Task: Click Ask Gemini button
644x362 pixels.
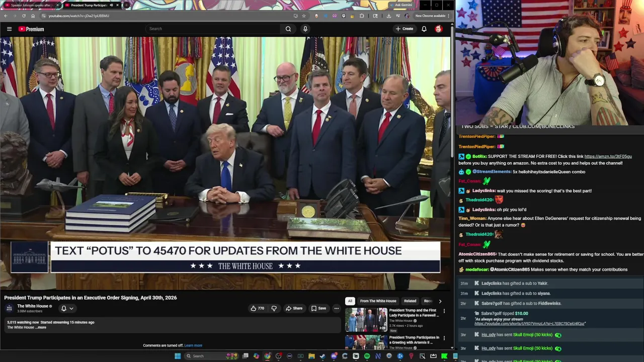Action: pyautogui.click(x=401, y=5)
